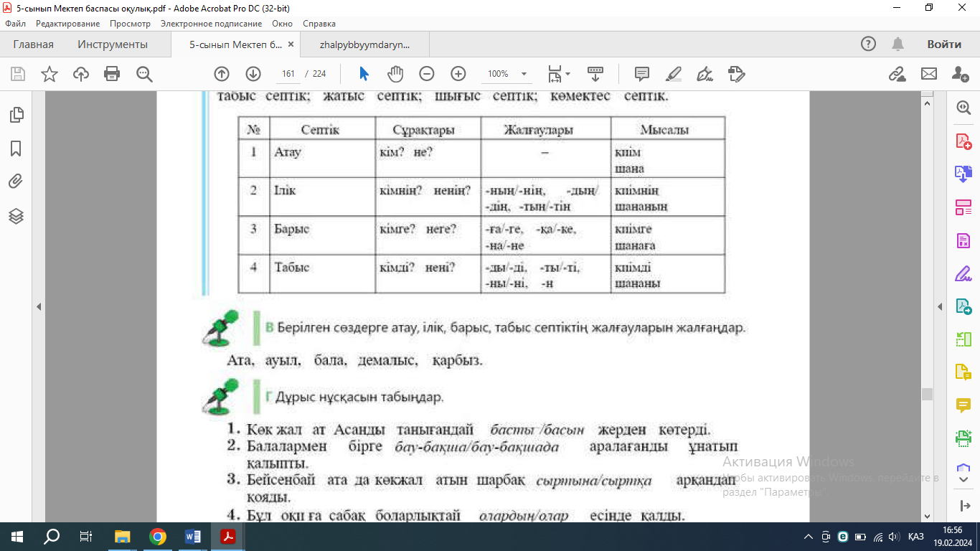980x551 pixels.
Task: Open the red Create PDF tool
Action: click(x=963, y=141)
